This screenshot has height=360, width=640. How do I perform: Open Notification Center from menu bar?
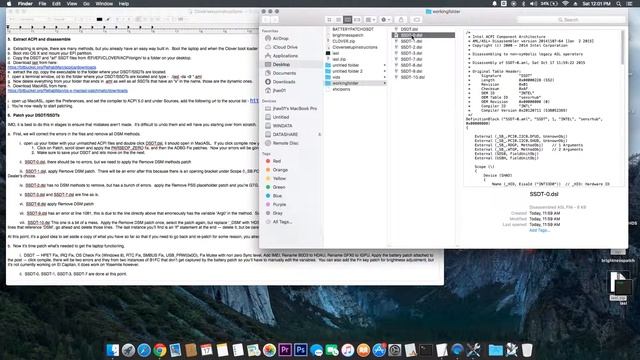(x=630, y=4)
